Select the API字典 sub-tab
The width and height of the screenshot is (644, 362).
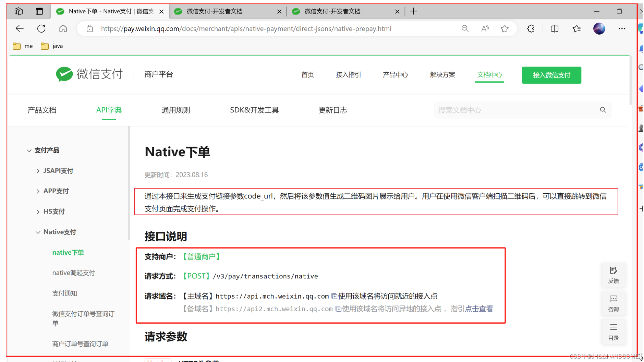(x=109, y=110)
